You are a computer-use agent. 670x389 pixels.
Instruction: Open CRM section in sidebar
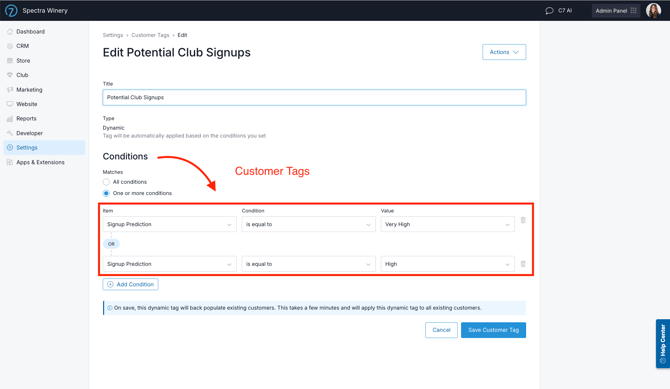23,46
